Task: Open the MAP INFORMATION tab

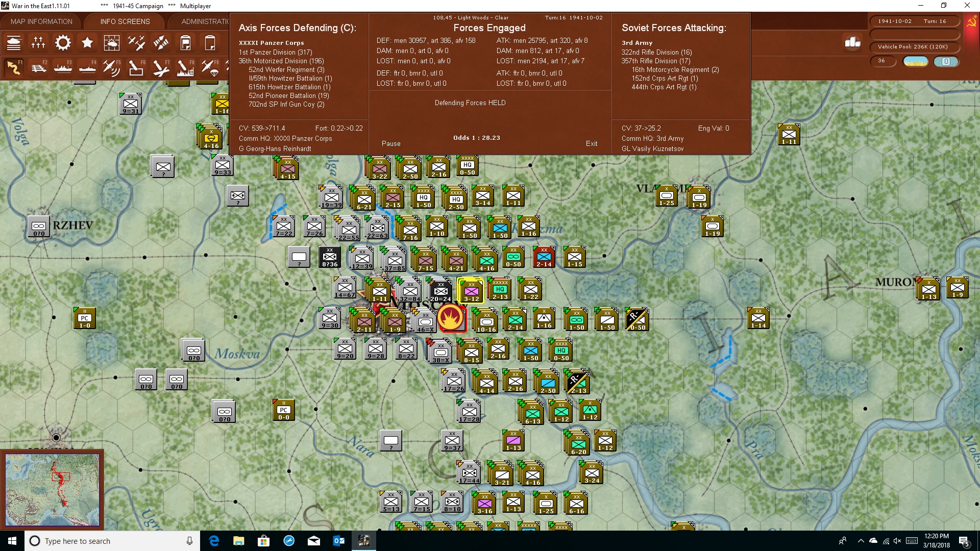Action: point(41,21)
